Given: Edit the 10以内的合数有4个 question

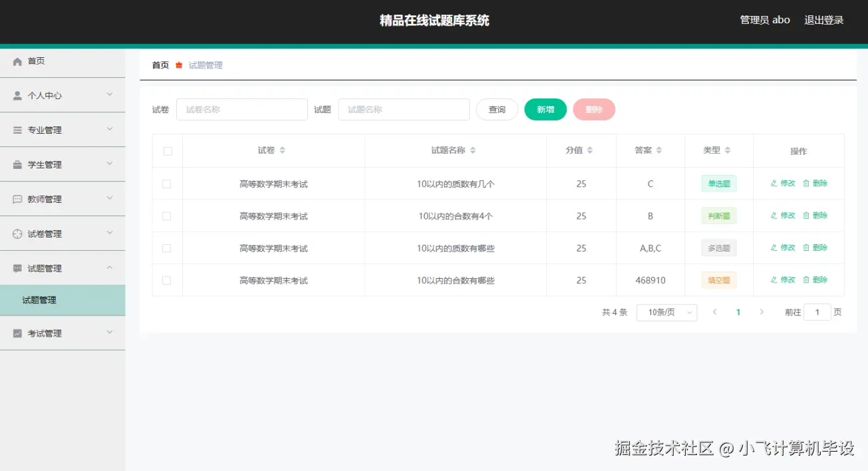Looking at the screenshot, I should [783, 216].
